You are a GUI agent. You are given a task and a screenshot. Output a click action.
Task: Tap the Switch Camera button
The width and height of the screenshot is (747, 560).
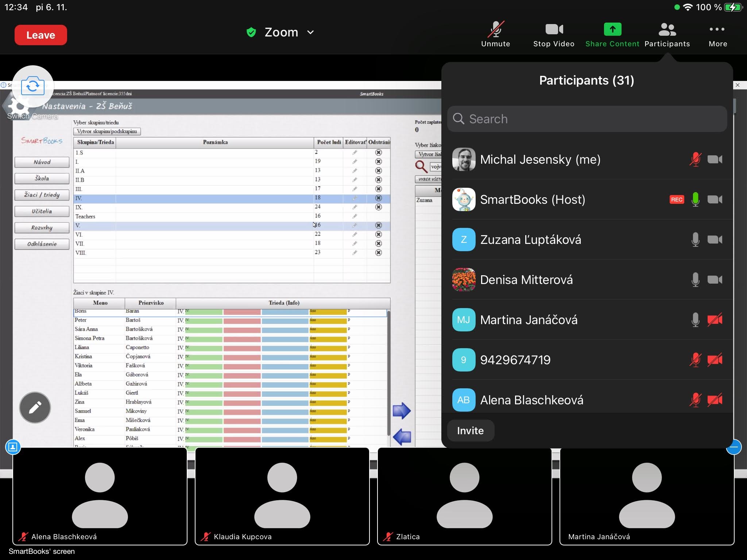[33, 86]
